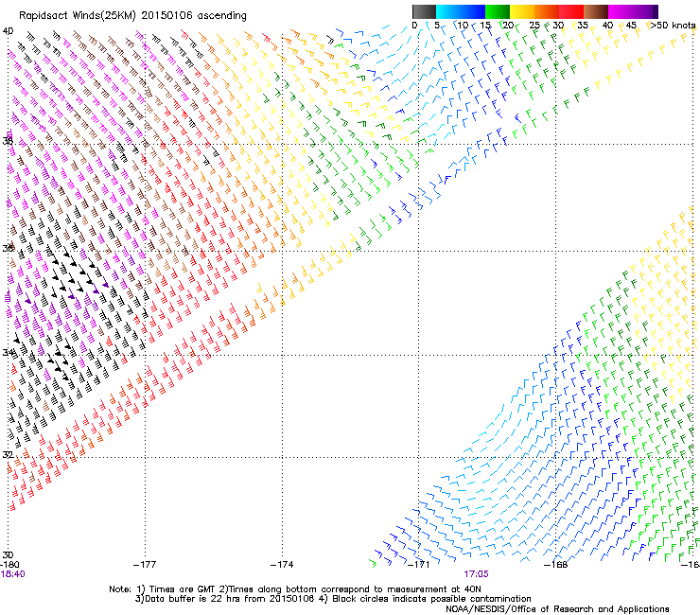The width and height of the screenshot is (700, 615).
Task: Click the note line starting "Note: 1) Times are GMT"
Action: [295, 589]
